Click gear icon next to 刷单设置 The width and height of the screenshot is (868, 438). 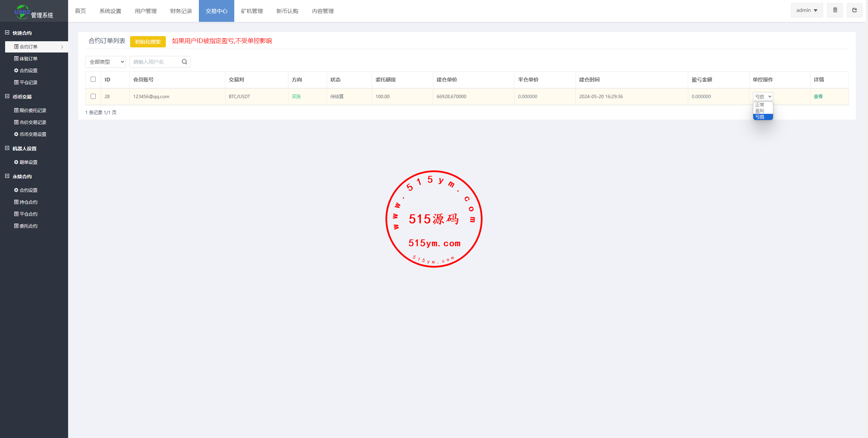pyautogui.click(x=16, y=162)
